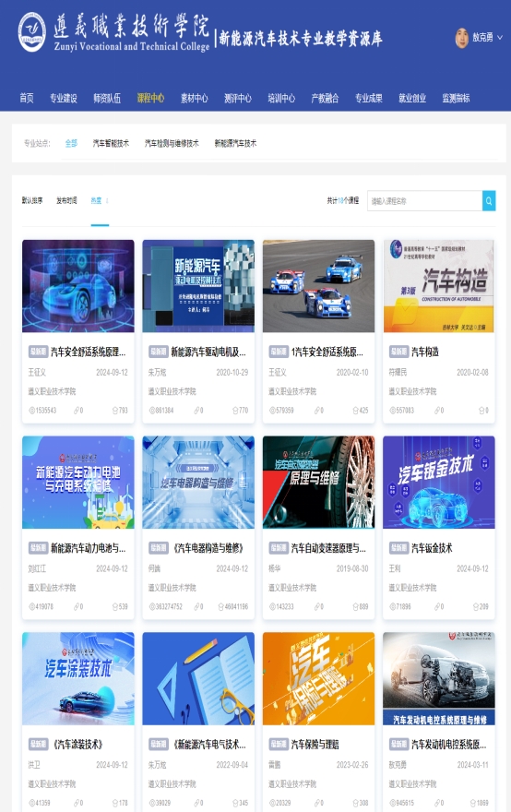Open the race cars course thumbnail
The image size is (511, 812).
318,286
